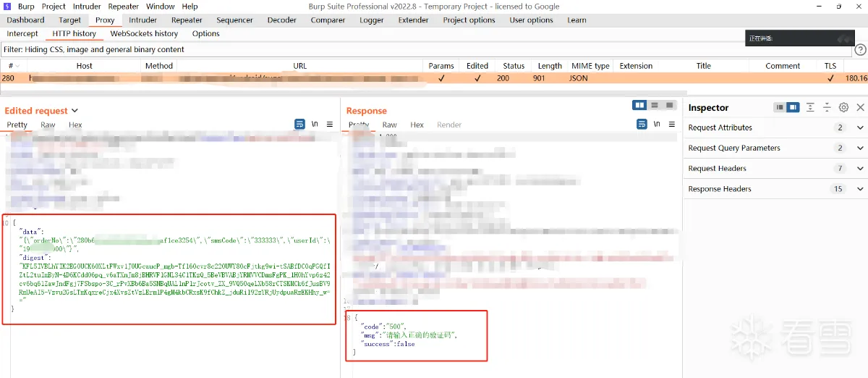Switch to the Target tab
Screen dimensions: 868x378
tap(70, 20)
